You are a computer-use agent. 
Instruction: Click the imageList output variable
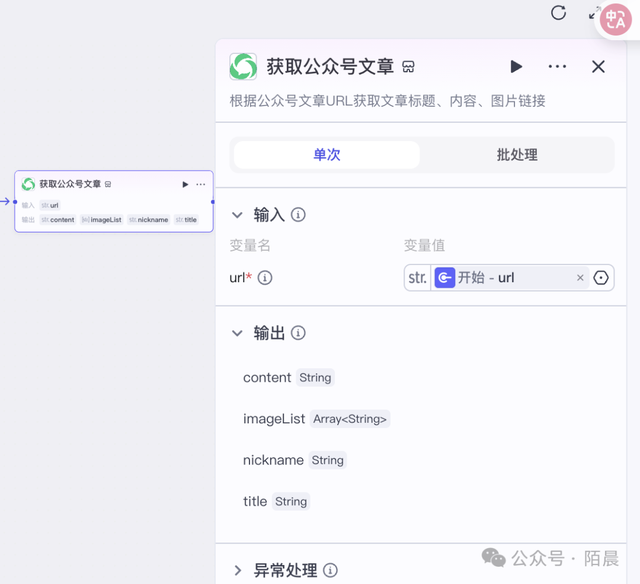point(274,419)
